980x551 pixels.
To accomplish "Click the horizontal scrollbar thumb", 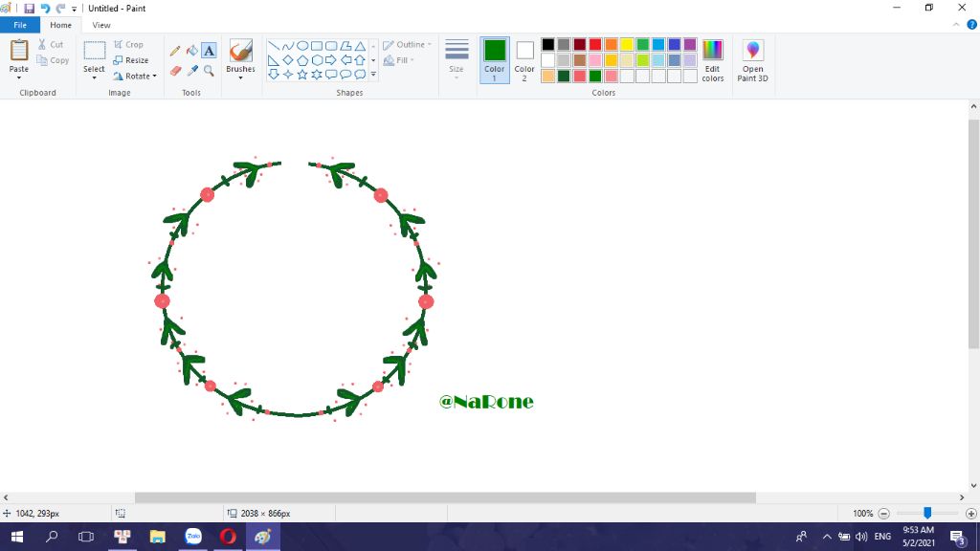I will pos(445,497).
